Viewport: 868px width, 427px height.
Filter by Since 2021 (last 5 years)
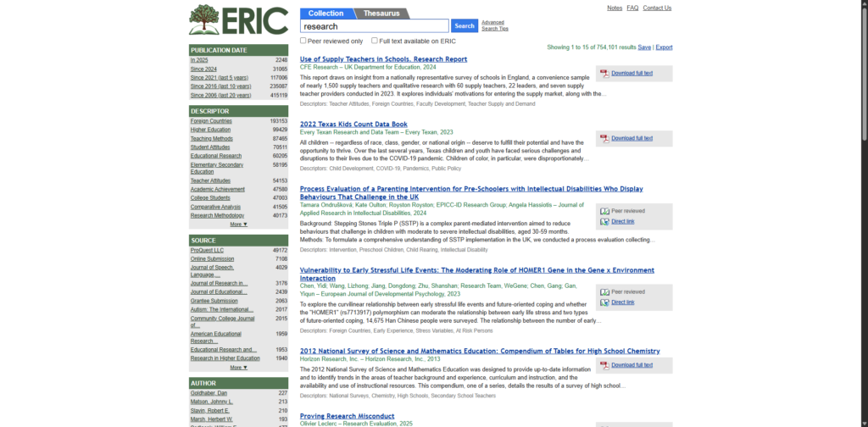click(x=220, y=78)
